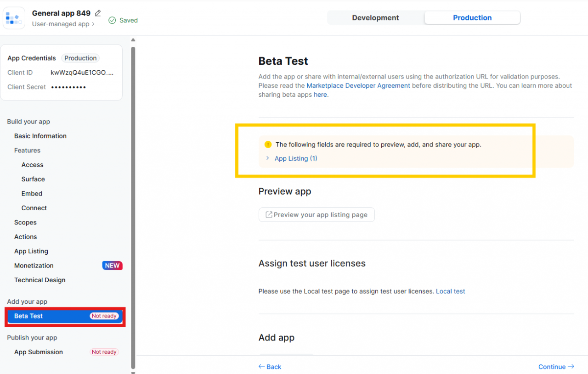Click the Add app heading
This screenshot has width=588, height=374.
(x=277, y=338)
